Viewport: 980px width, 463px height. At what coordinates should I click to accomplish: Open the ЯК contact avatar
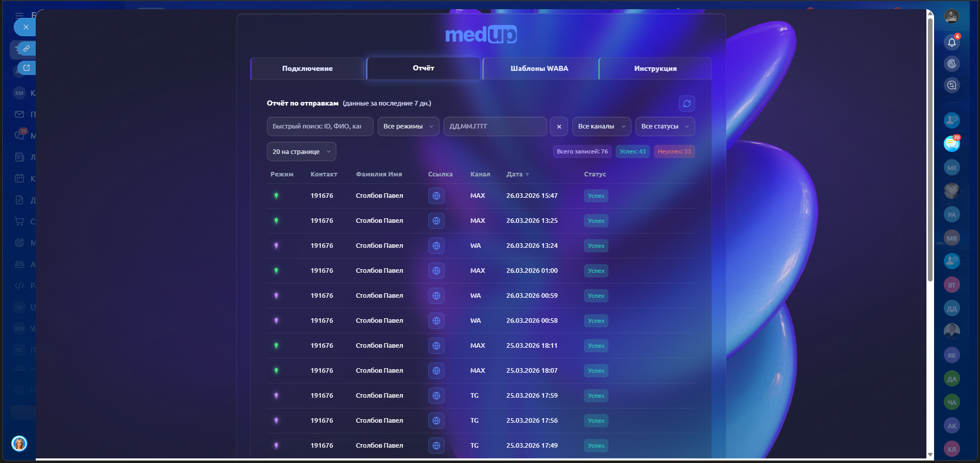[952, 355]
